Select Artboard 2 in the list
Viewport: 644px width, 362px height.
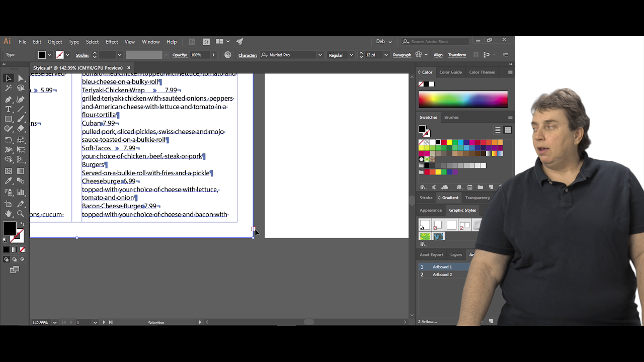click(x=442, y=275)
